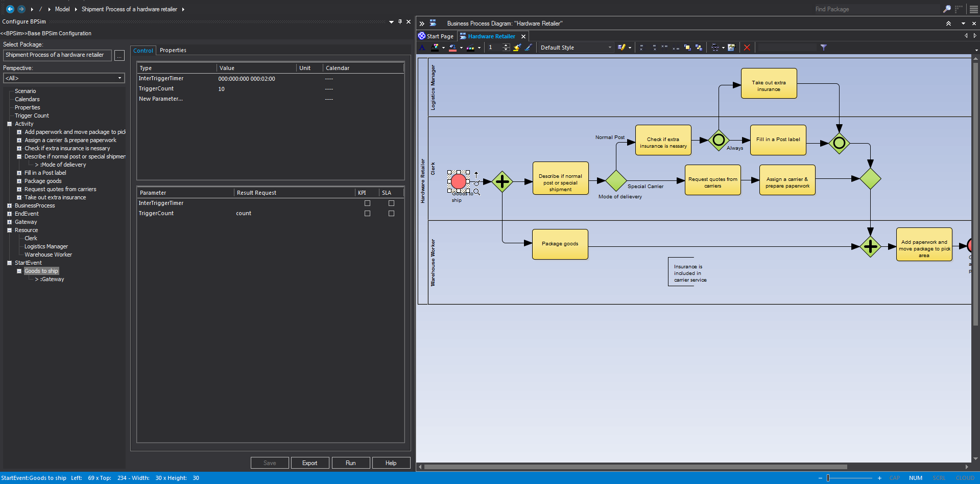Image resolution: width=980 pixels, height=484 pixels.
Task: Check the KPI box for InterTriggerTimer
Action: tap(367, 203)
